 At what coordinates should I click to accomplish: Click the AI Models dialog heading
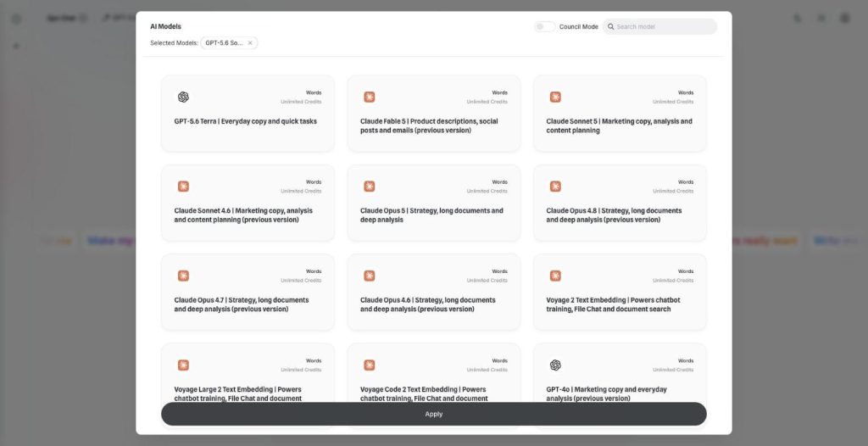(x=165, y=26)
